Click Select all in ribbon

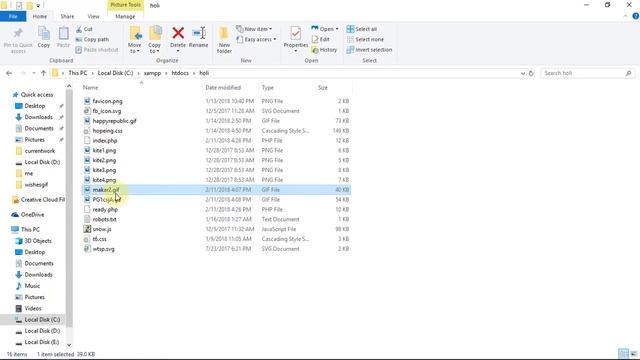(362, 29)
